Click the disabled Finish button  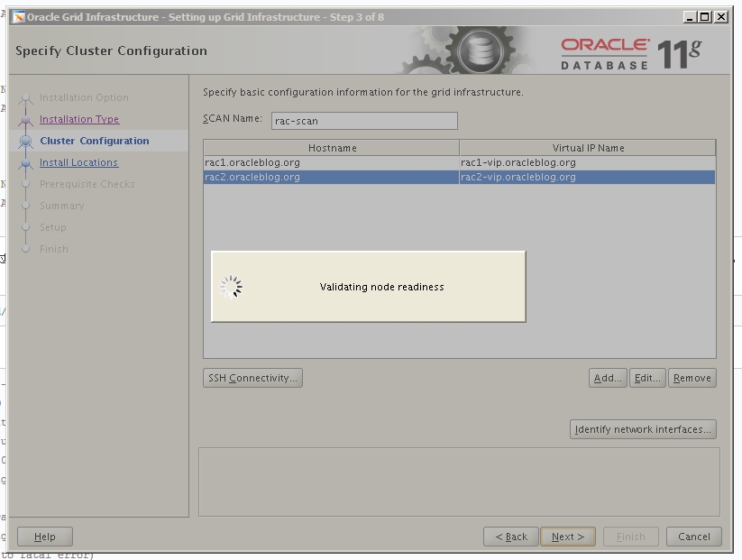coord(631,537)
